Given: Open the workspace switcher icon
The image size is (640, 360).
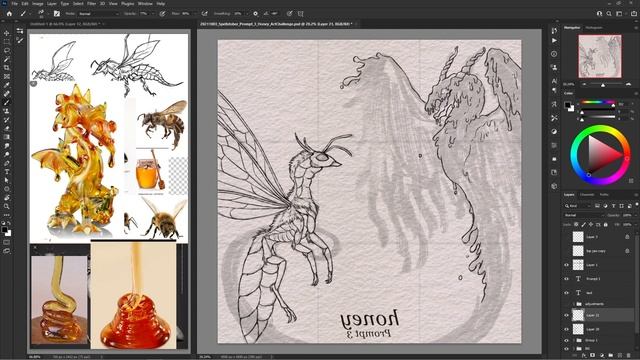Looking at the screenshot, I should (x=619, y=13).
